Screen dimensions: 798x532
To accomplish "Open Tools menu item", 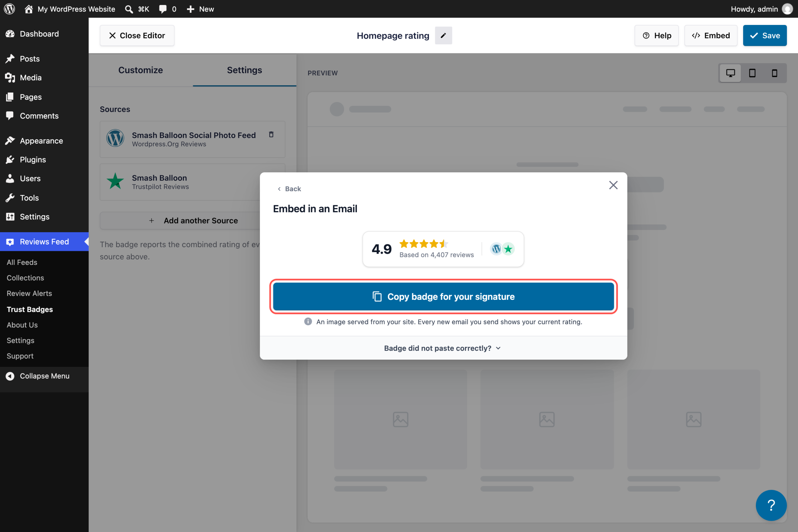I will coord(44,198).
